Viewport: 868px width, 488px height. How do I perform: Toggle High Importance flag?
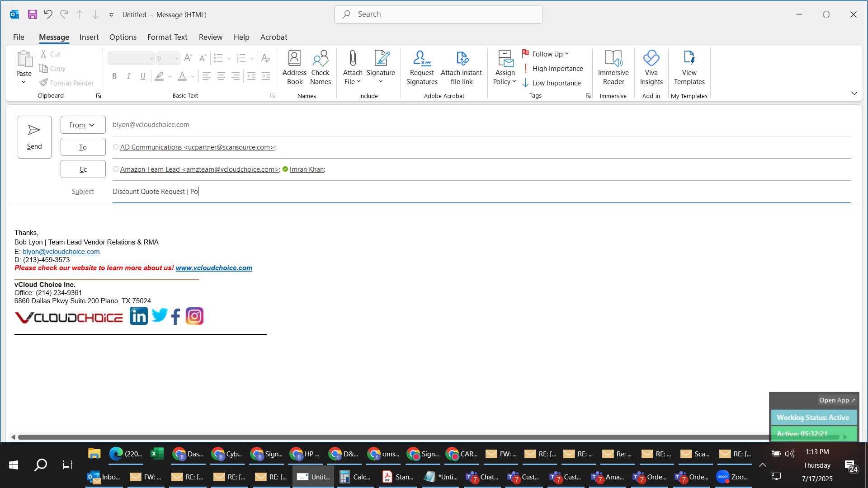(552, 68)
